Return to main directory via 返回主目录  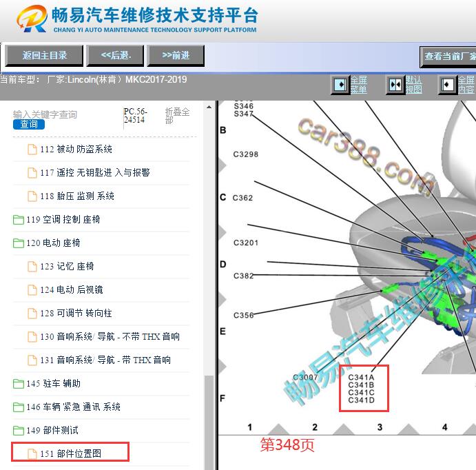click(44, 56)
